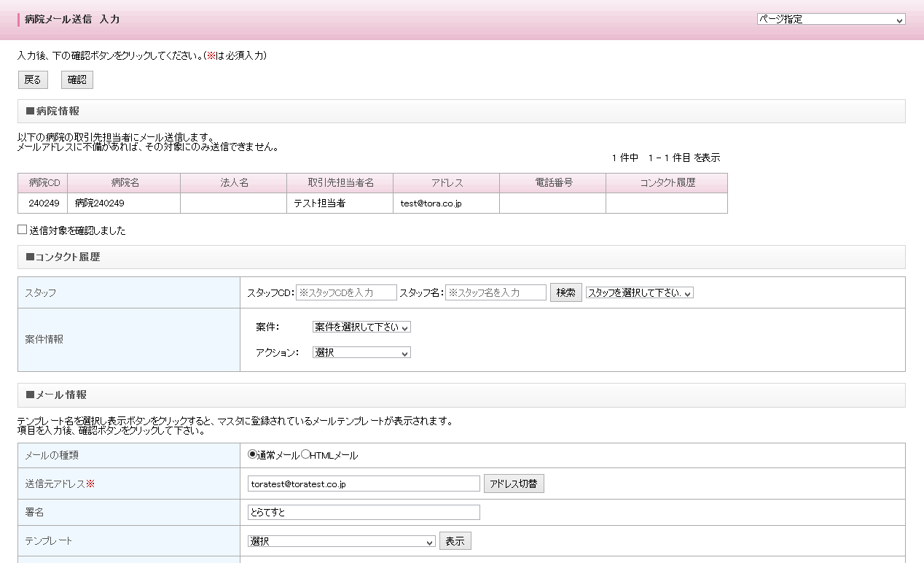The image size is (924, 563).
Task: Click the 電話番号 column header
Action: click(553, 183)
